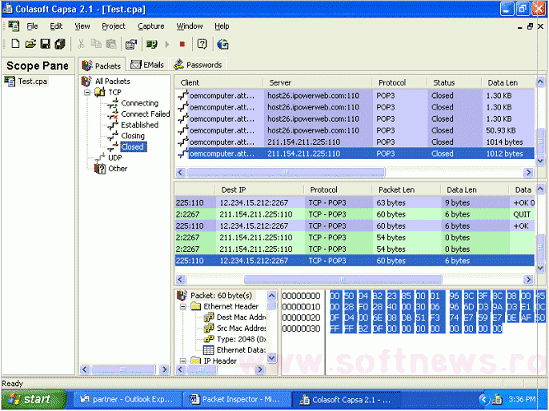Sort connections by Status column header
This screenshot has height=411, width=549.
click(x=454, y=83)
